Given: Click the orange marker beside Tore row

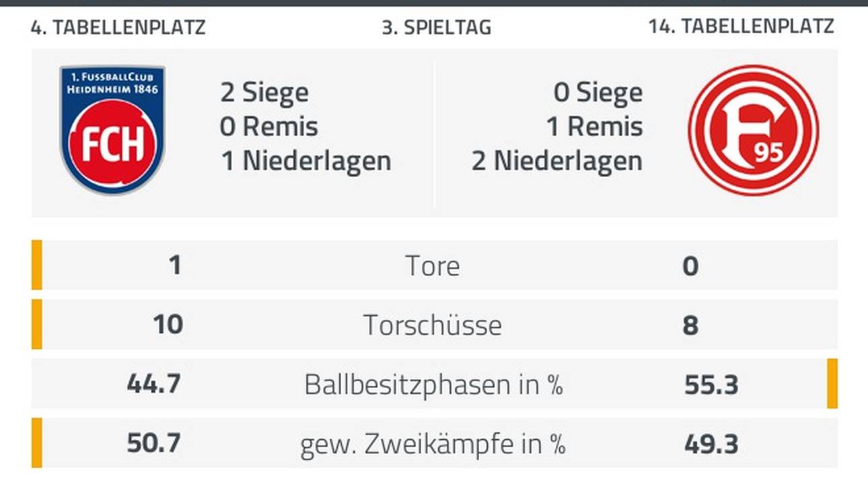Looking at the screenshot, I should [36, 265].
